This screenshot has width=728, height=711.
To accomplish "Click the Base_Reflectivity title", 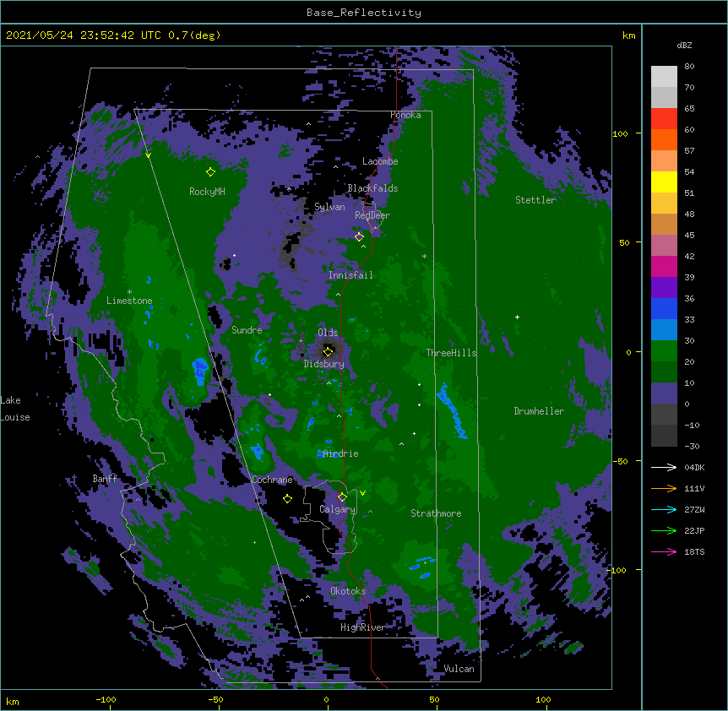I will [x=364, y=13].
